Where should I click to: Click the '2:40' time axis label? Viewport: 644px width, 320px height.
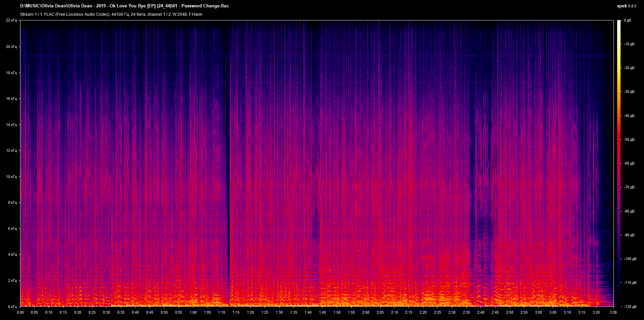(481, 312)
